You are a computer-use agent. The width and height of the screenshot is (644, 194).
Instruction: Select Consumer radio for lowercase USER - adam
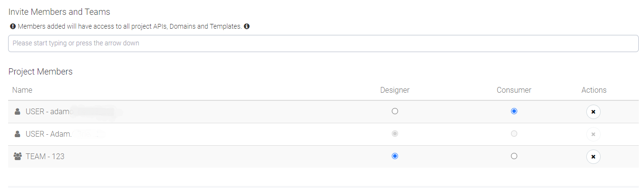[x=514, y=111]
